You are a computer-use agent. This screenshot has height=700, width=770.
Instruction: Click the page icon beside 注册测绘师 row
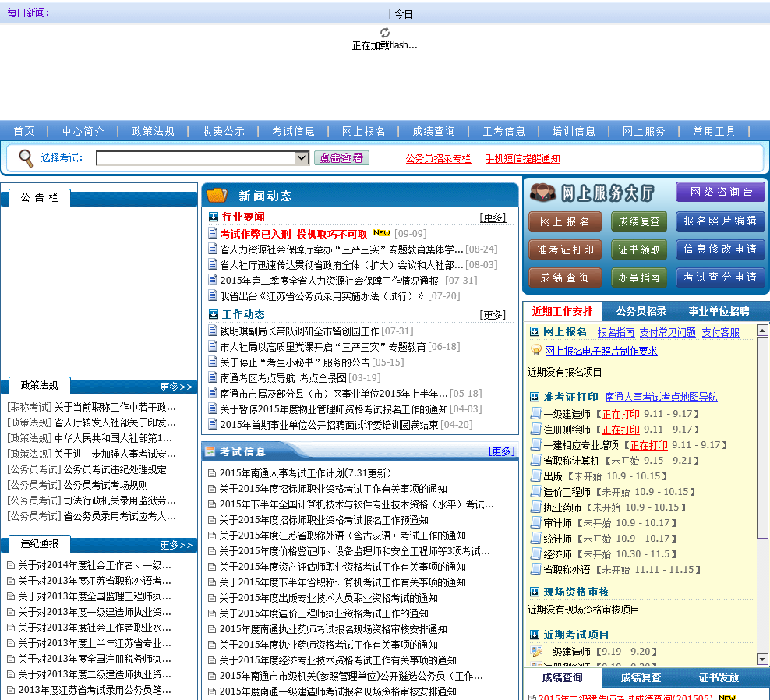[x=536, y=430]
